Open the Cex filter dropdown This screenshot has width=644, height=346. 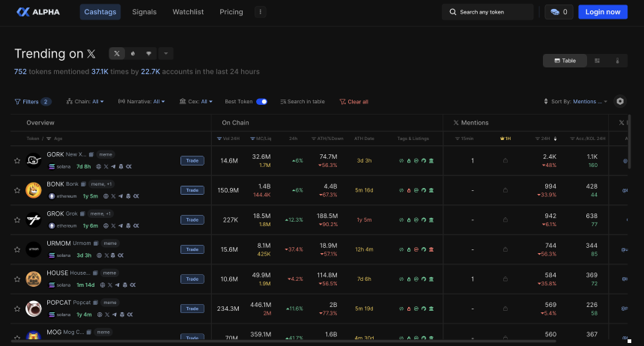196,102
